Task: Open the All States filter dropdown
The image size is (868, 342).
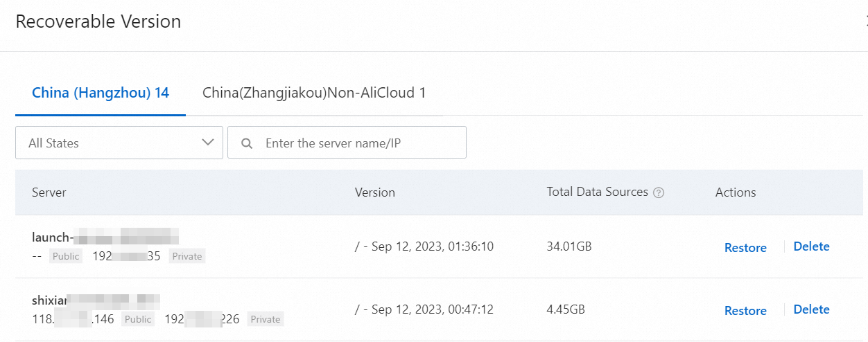Action: pos(119,143)
